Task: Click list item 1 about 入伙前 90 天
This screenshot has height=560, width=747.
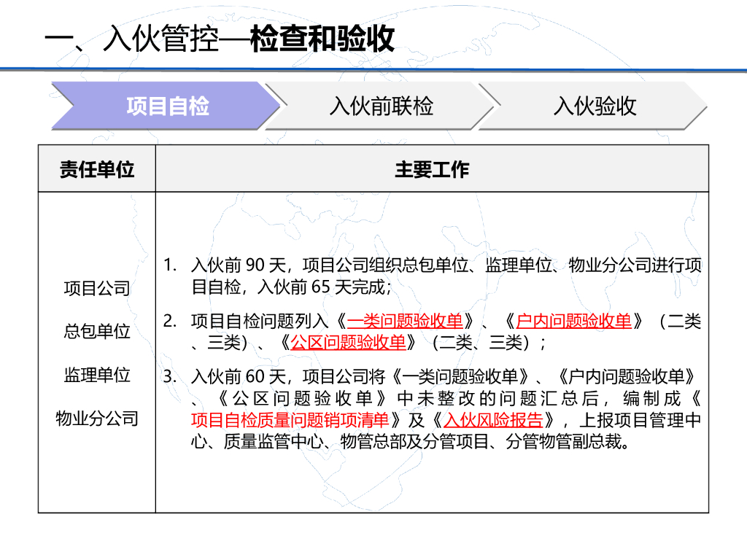Action: pos(432,276)
